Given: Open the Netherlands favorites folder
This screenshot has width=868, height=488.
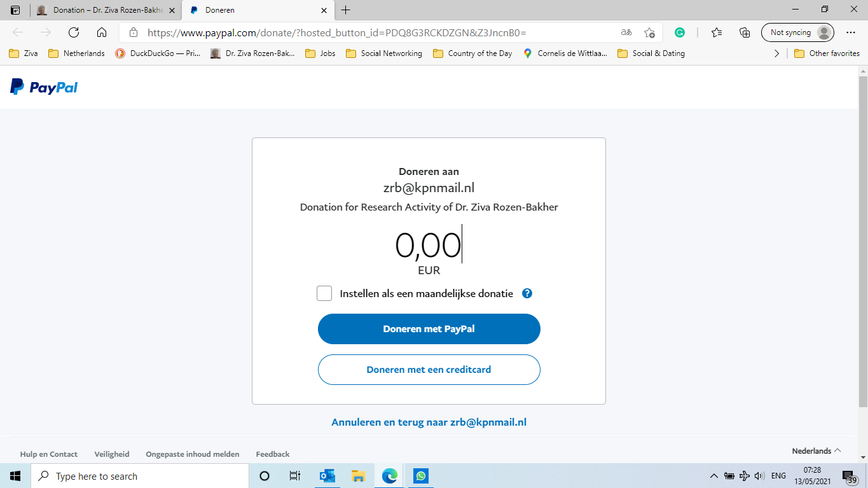Looking at the screenshot, I should pos(76,53).
